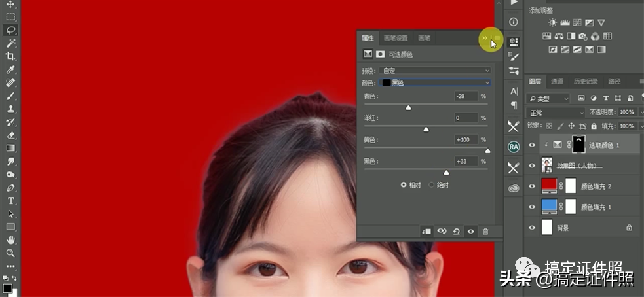Open the 类型 layer filter dropdown
Screen dimensions: 644x297
(x=548, y=98)
